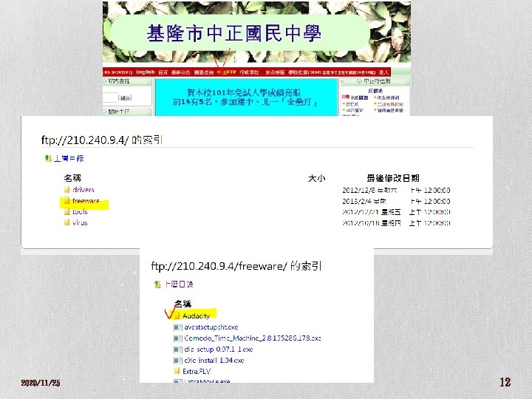Open 最新公告 in the navigation bar
The image size is (532, 399).
tap(181, 72)
